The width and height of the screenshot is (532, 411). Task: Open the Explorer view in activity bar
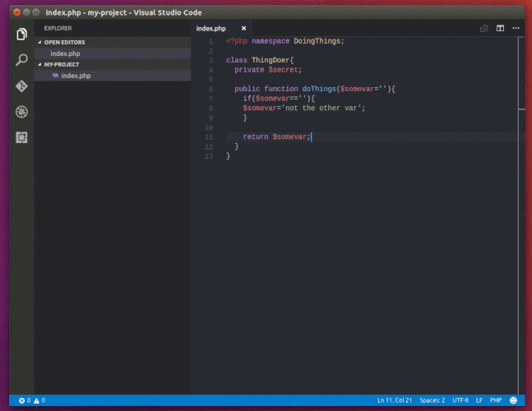[21, 35]
